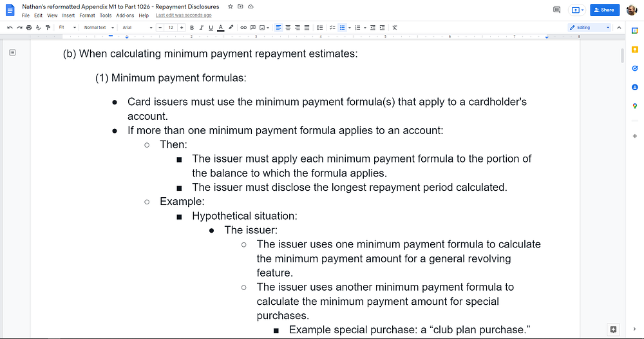Open the Normal text styles dropdown

99,28
